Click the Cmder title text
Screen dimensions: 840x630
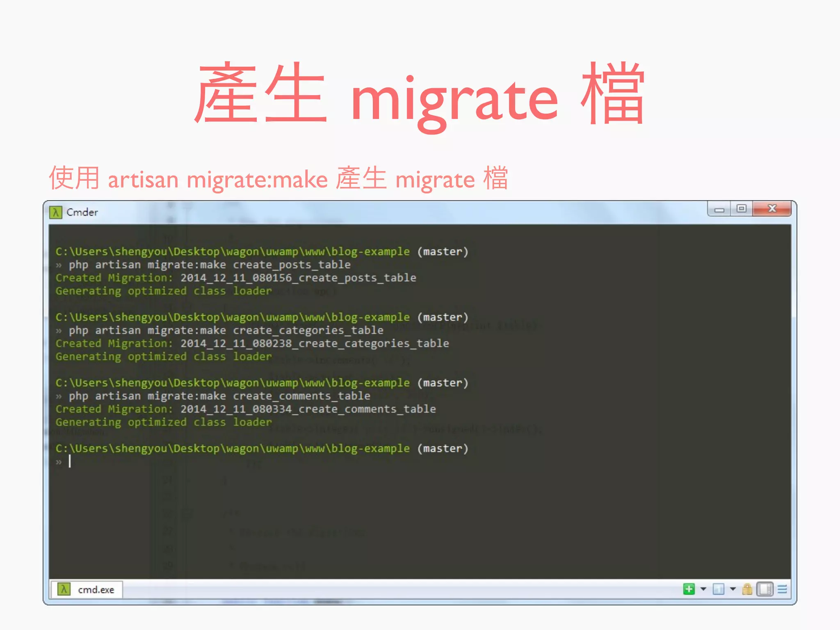[82, 212]
